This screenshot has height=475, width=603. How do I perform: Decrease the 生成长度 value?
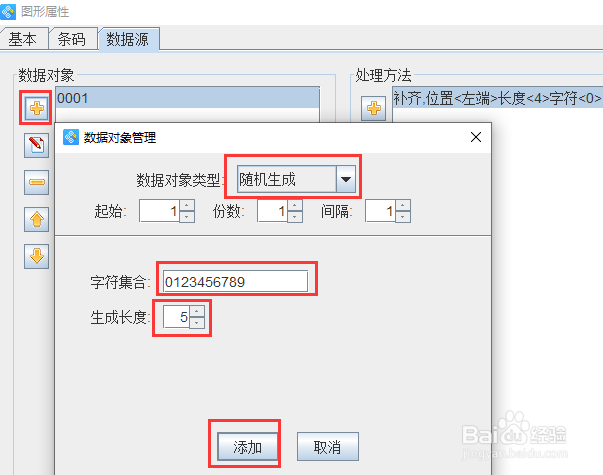click(197, 322)
